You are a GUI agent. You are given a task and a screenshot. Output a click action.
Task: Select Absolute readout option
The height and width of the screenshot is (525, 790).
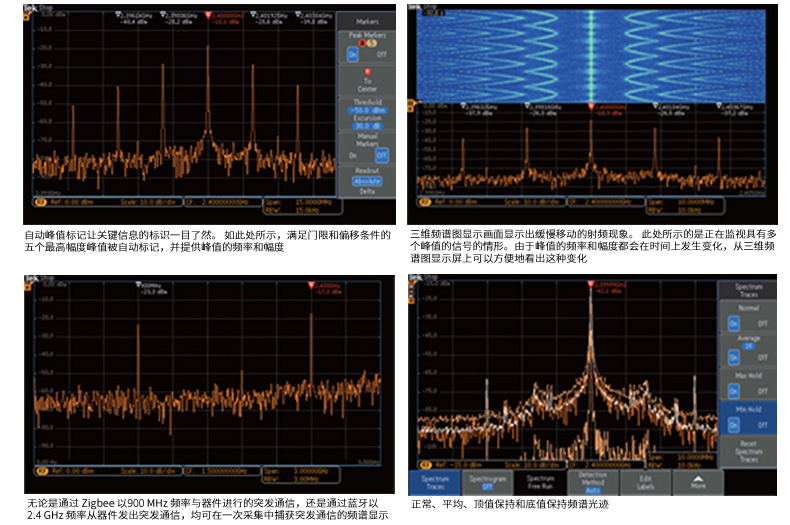point(366,180)
